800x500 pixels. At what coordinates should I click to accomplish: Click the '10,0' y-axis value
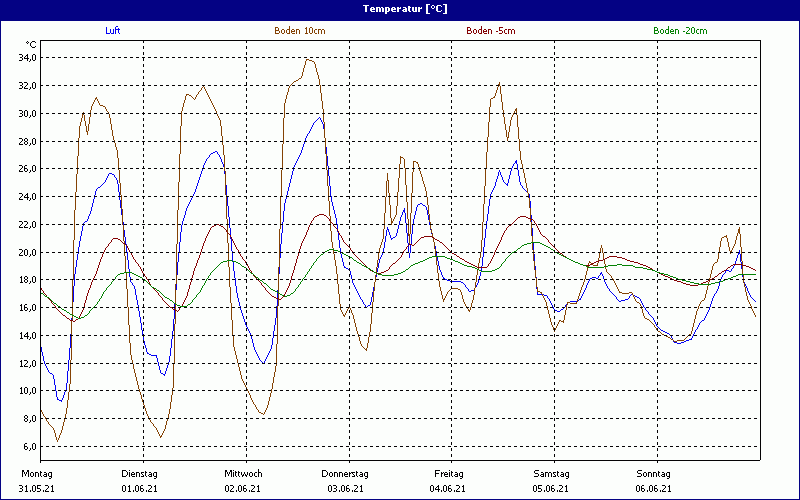coord(26,391)
